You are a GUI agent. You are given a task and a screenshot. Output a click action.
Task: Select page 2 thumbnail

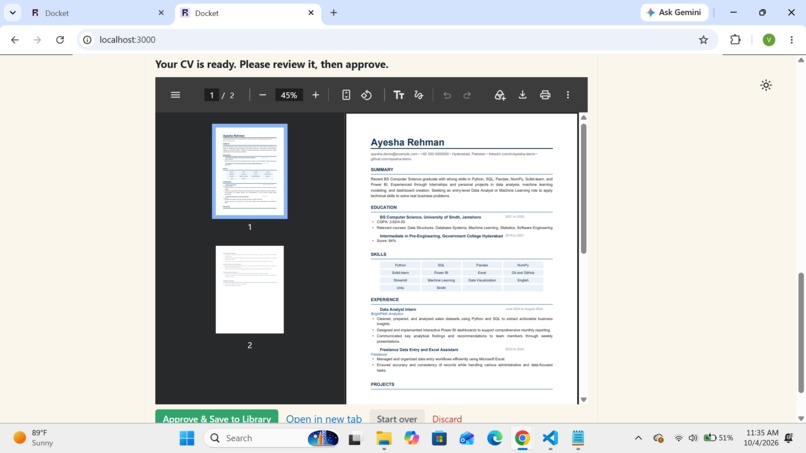pos(250,289)
